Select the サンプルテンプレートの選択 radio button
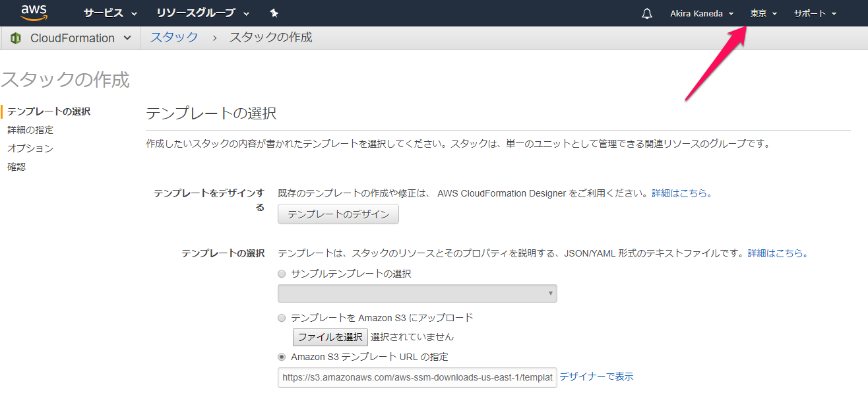 click(x=282, y=273)
